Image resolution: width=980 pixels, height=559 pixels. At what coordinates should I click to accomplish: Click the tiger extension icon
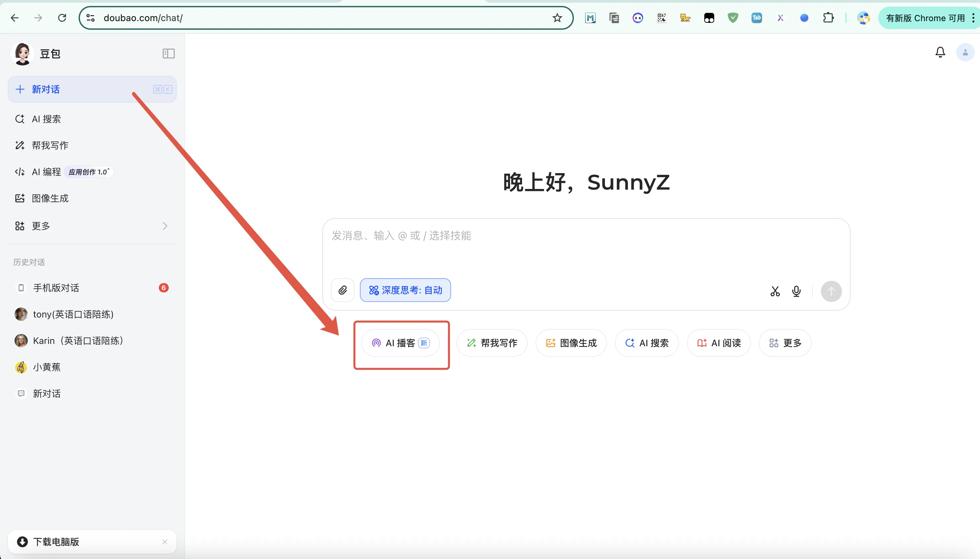(685, 18)
